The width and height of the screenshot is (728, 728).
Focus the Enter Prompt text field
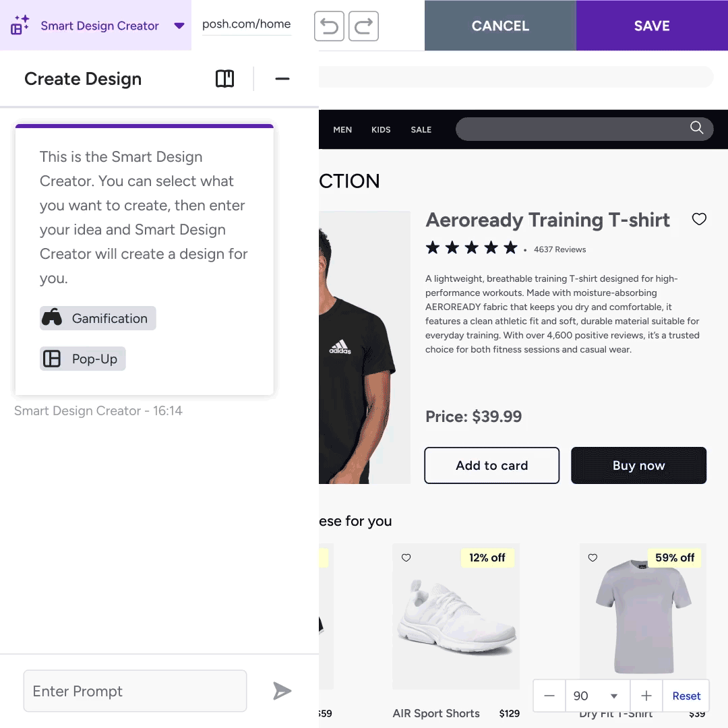click(135, 691)
